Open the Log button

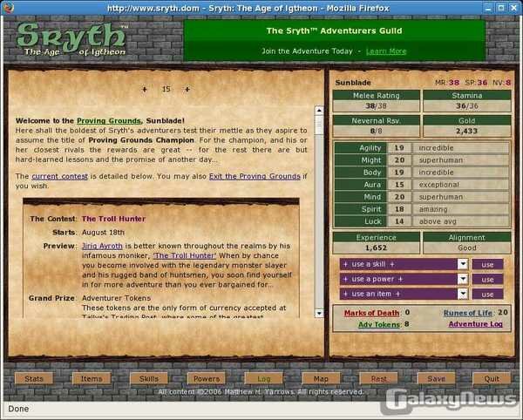point(264,379)
